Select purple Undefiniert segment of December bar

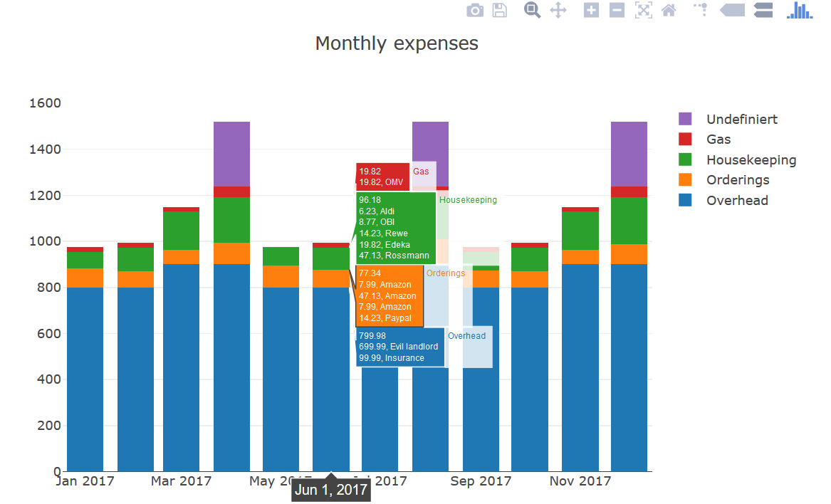[x=629, y=154]
